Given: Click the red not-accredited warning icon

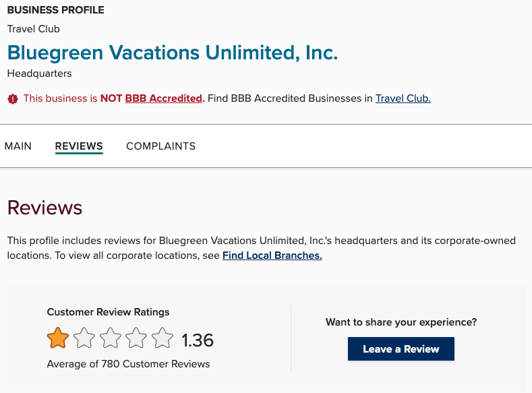Looking at the screenshot, I should [13, 99].
